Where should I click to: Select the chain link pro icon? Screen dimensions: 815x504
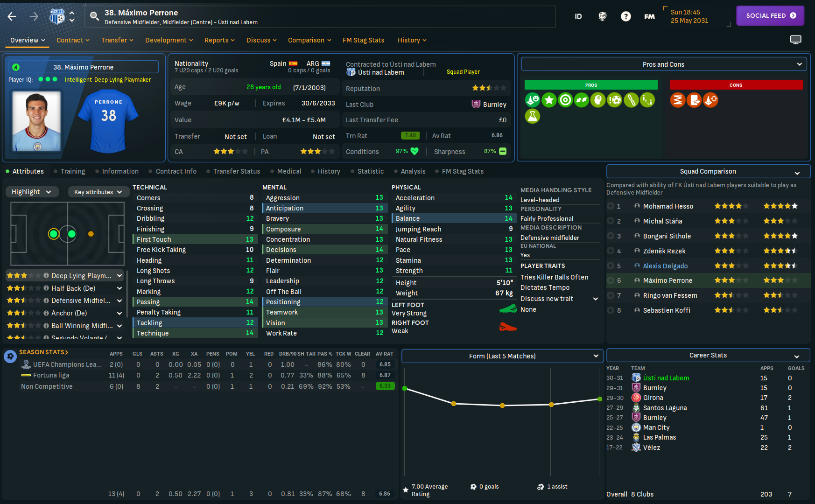[631, 100]
